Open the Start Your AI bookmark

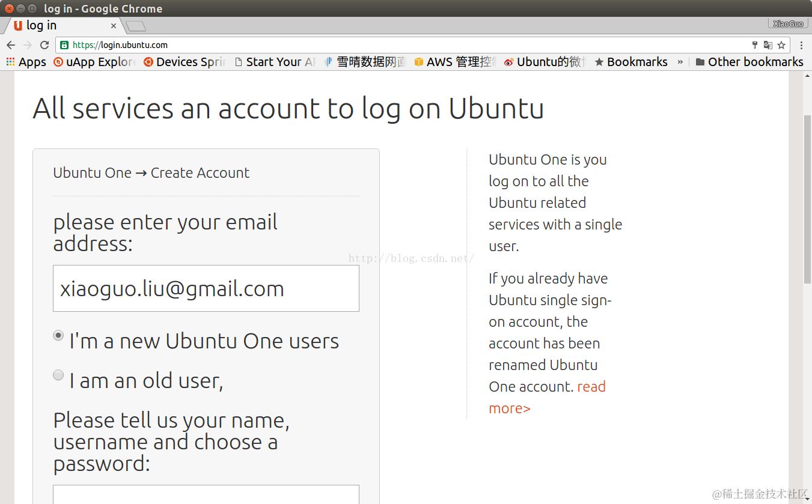(275, 62)
